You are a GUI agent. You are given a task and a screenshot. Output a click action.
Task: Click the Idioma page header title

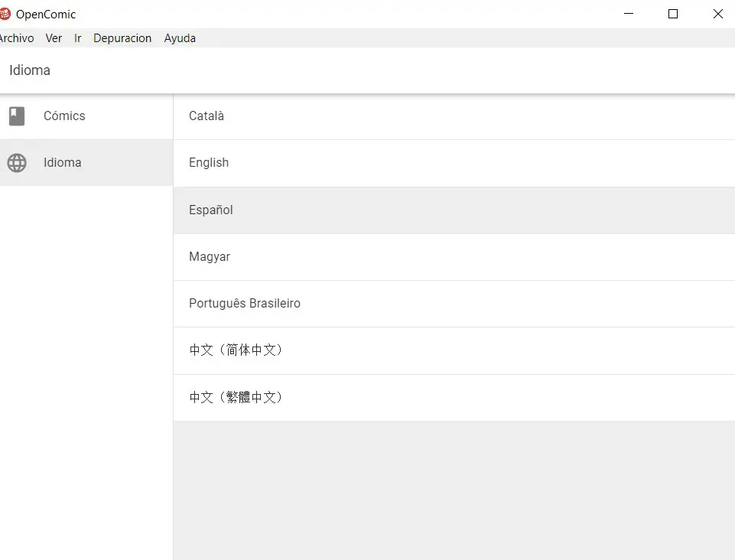(x=30, y=70)
